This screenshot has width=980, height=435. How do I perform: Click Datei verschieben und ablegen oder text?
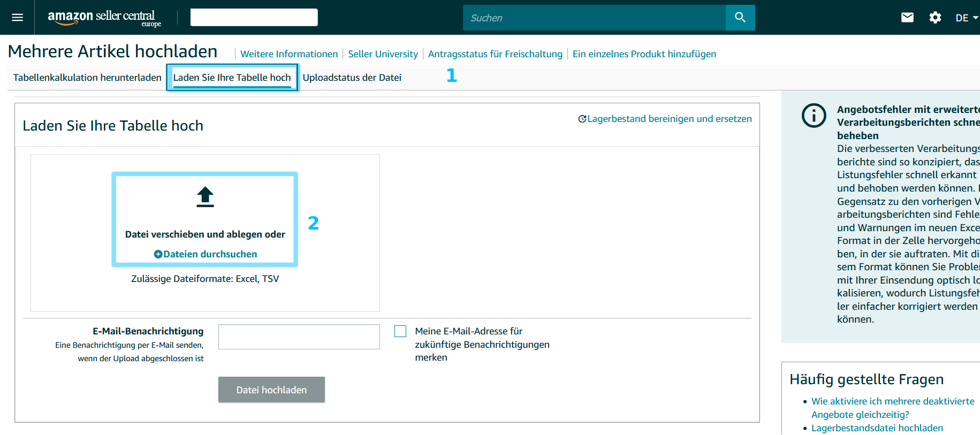click(x=205, y=234)
